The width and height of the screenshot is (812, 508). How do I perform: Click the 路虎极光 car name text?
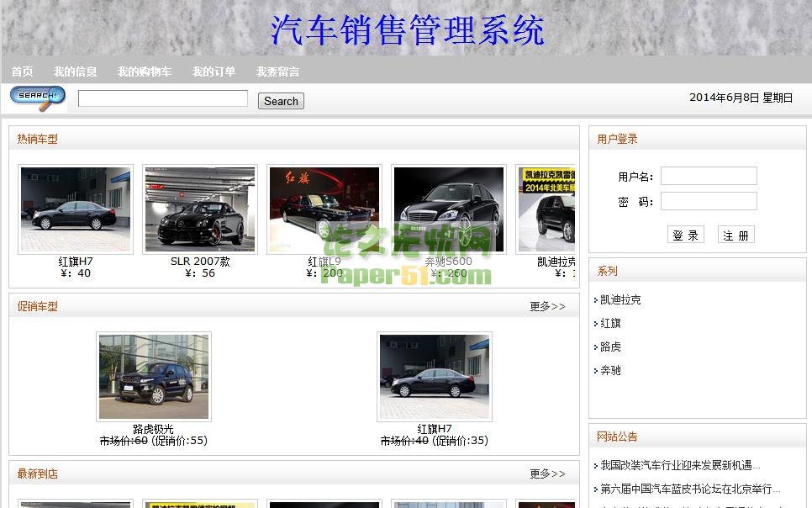[153, 429]
